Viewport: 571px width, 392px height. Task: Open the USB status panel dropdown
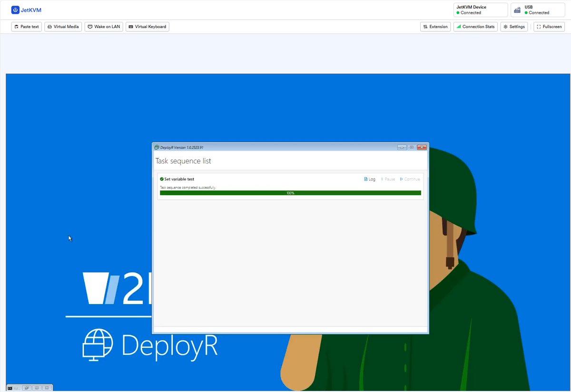click(x=537, y=10)
